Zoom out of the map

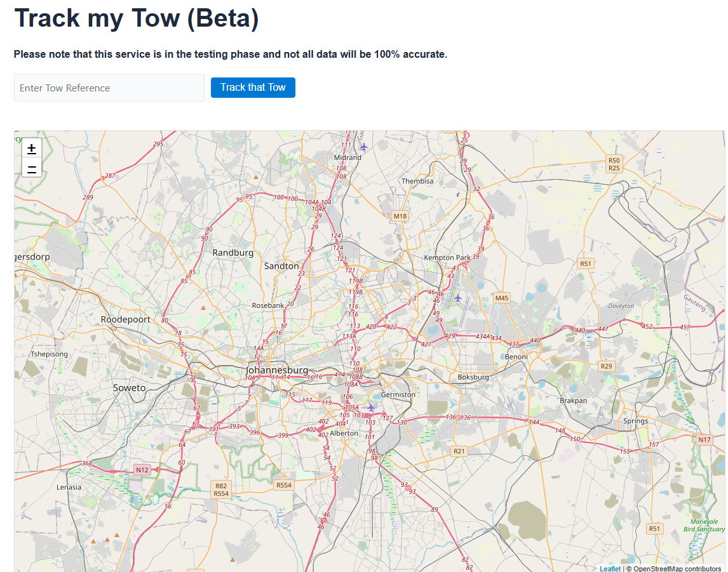point(32,168)
